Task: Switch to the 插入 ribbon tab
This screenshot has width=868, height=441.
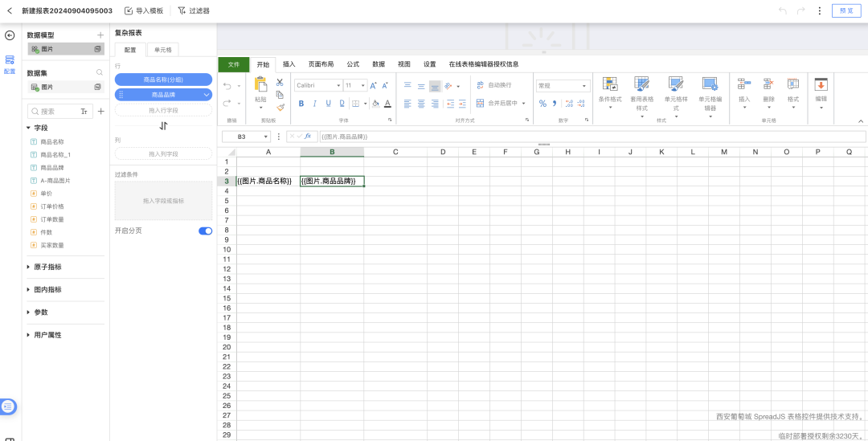Action: [289, 64]
